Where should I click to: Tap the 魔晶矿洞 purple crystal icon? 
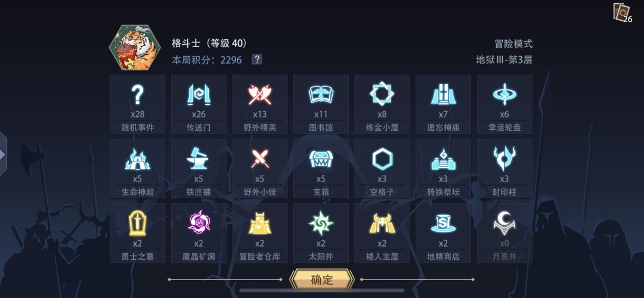(x=199, y=223)
